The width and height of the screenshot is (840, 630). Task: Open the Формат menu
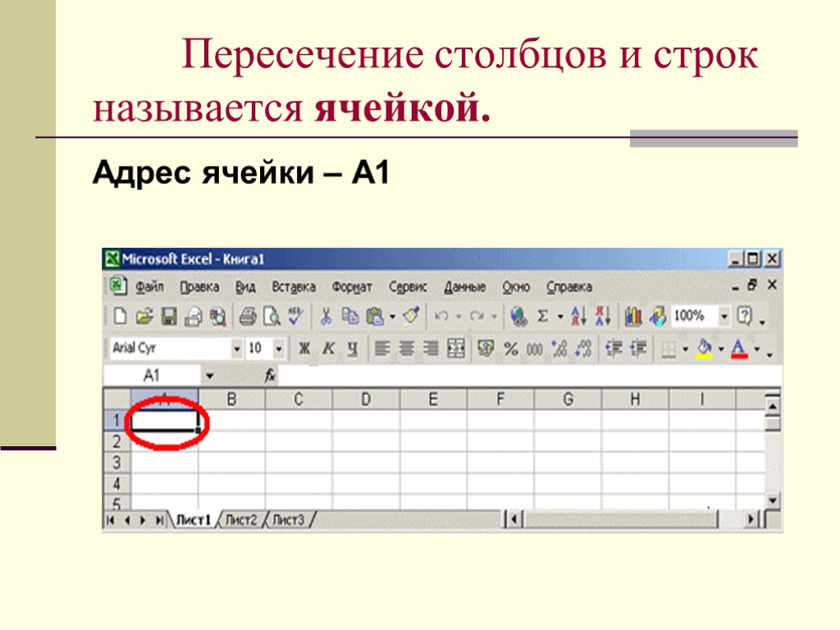tap(352, 287)
